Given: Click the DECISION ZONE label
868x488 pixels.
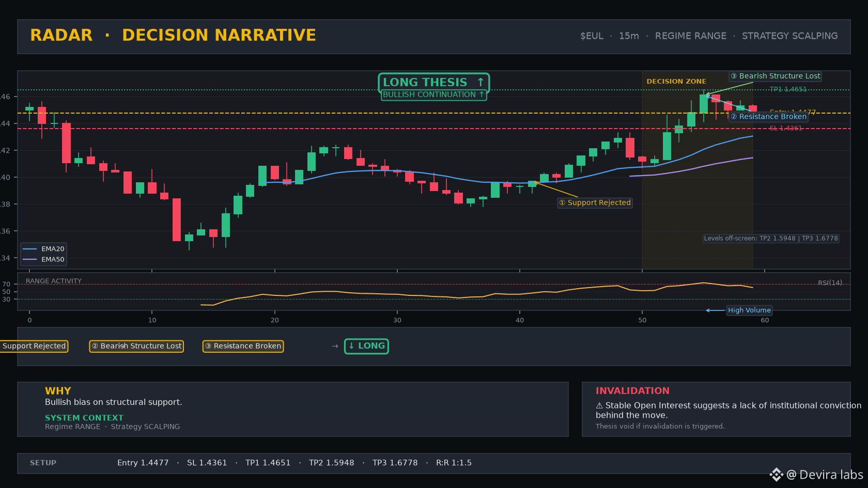Looking at the screenshot, I should pos(676,82).
